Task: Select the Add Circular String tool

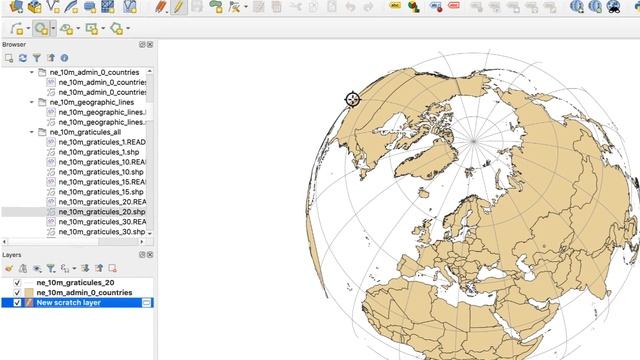Action: pyautogui.click(x=17, y=29)
